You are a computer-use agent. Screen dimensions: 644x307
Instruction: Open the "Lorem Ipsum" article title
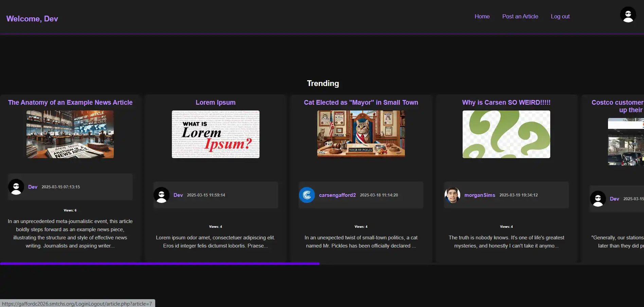click(215, 102)
